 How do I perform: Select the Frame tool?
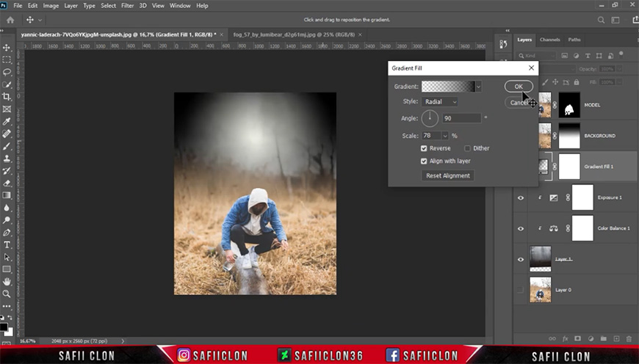[7, 109]
